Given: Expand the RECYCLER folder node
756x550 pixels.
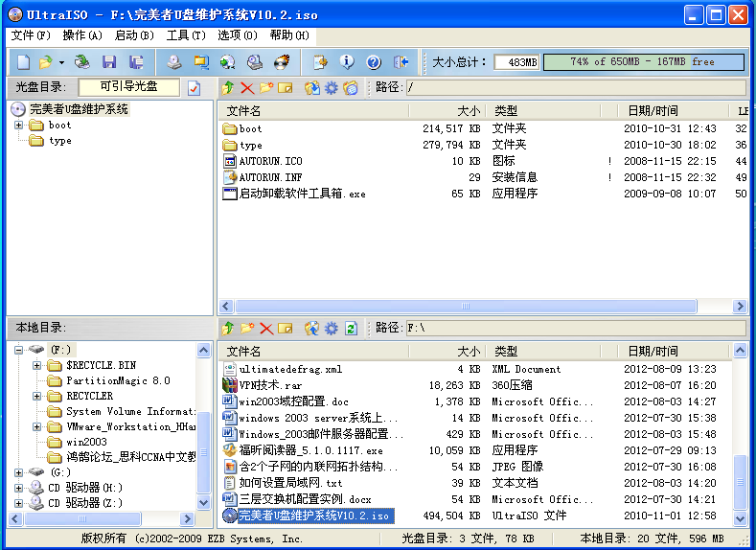Looking at the screenshot, I should pyautogui.click(x=36, y=397).
